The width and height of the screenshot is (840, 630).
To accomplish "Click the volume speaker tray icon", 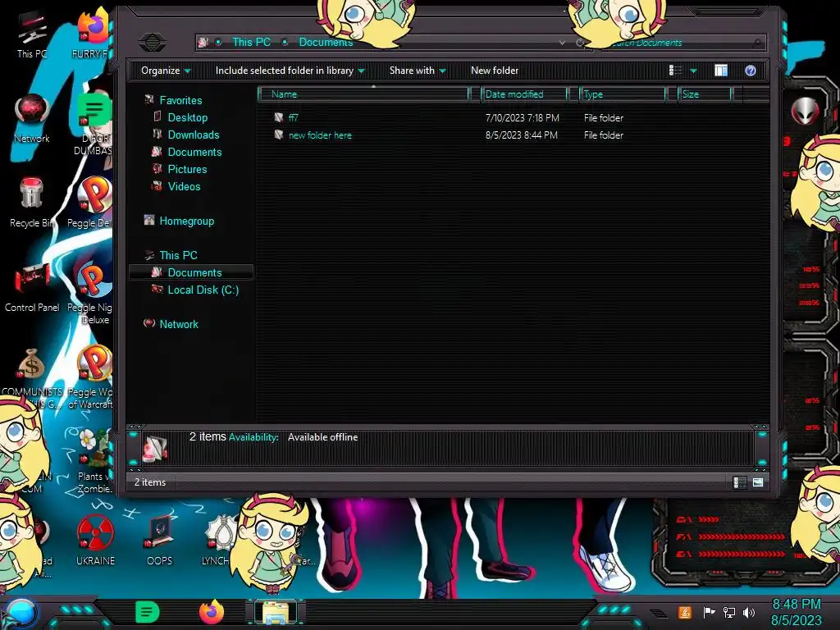I will (749, 612).
